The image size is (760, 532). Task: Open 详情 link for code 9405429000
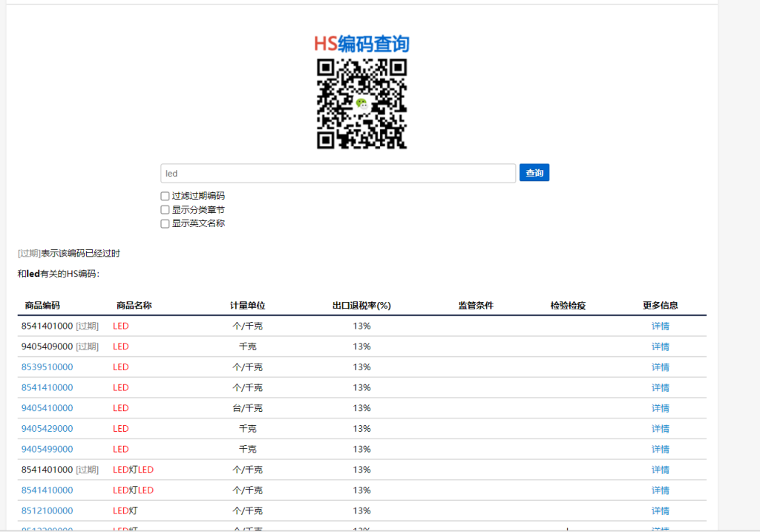660,429
